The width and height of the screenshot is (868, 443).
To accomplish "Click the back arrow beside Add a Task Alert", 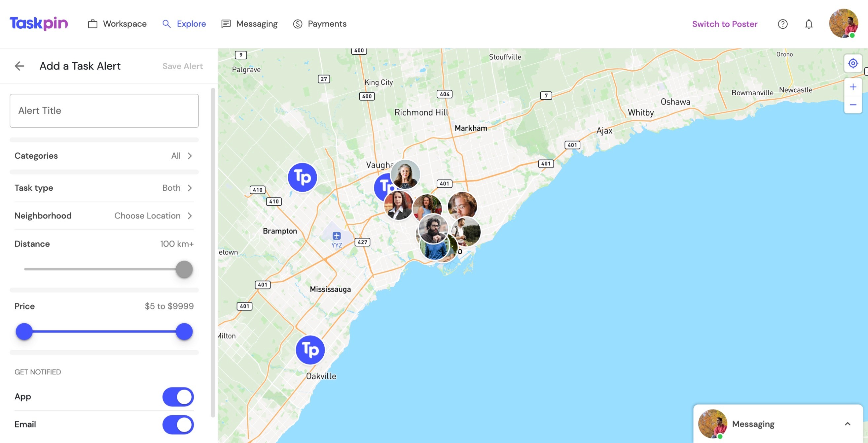I will point(19,66).
